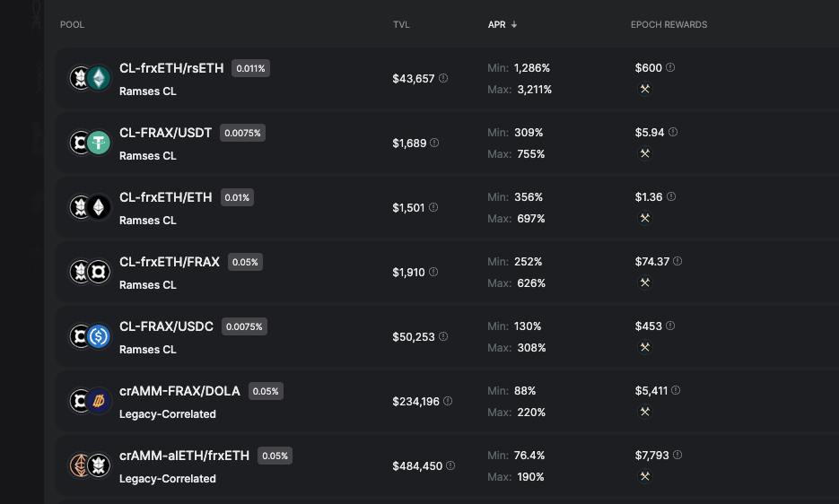Open the CL-frxETH/rsETH pool
This screenshot has width=839, height=504.
171,68
